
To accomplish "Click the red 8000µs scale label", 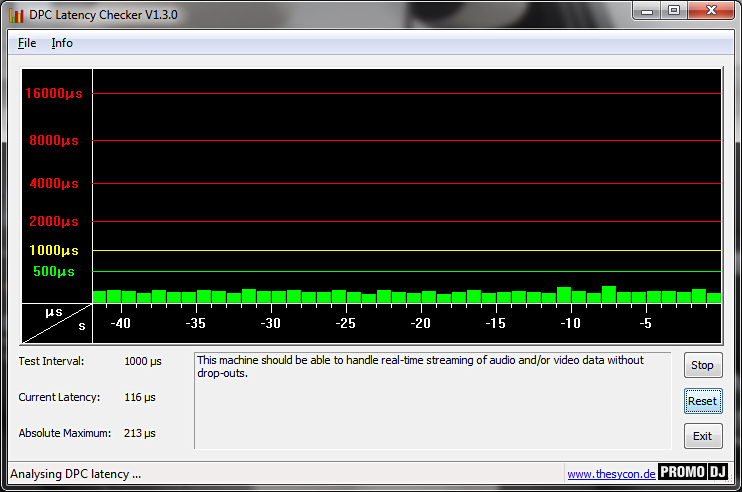I will [54, 141].
